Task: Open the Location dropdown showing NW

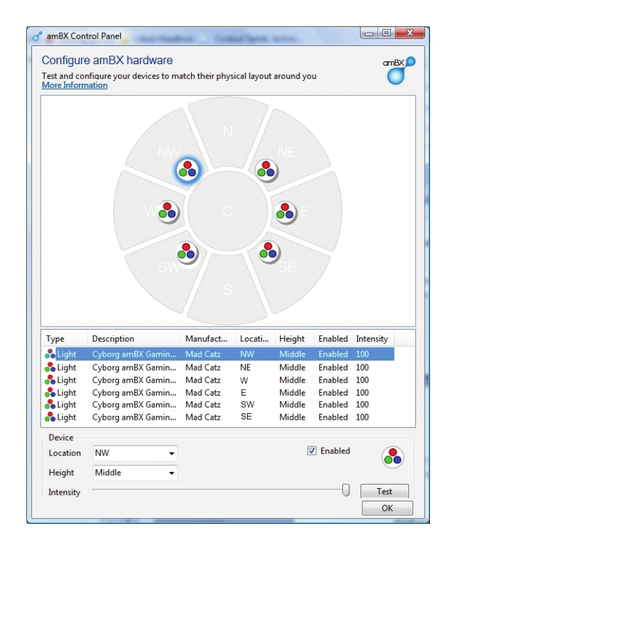Action: [135, 453]
